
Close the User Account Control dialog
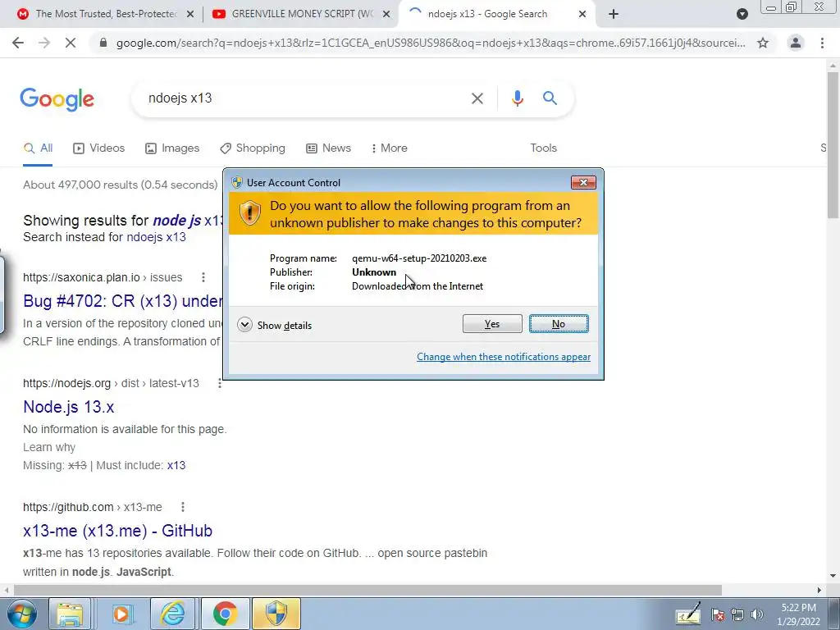(583, 183)
